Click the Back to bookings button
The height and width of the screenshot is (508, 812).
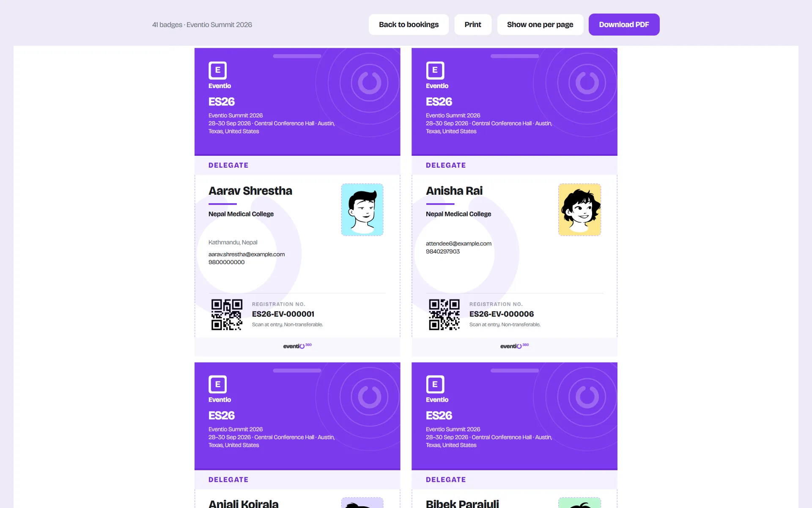click(x=409, y=25)
